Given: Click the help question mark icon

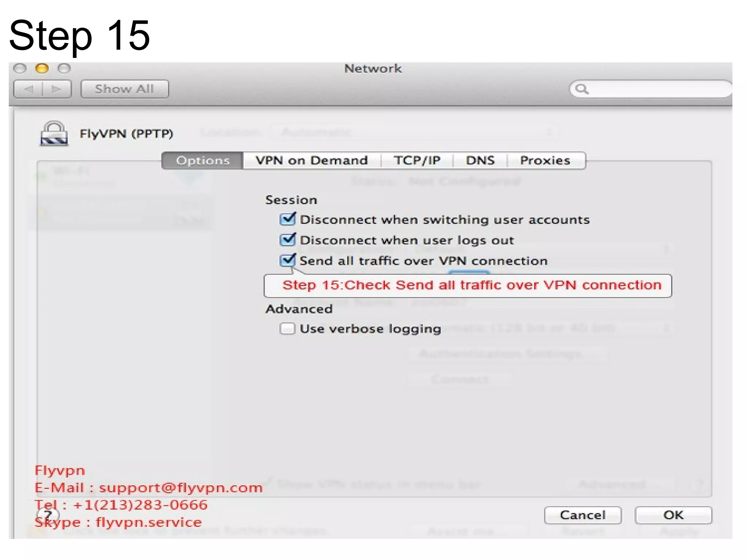Looking at the screenshot, I should (x=48, y=515).
